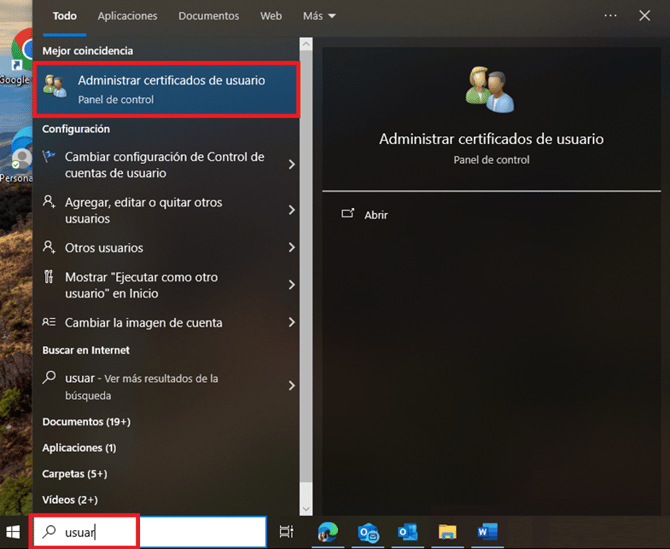The height and width of the screenshot is (549, 670).
Task: Open Agregar, editar o quitar otros usuarios
Action: pos(144,210)
